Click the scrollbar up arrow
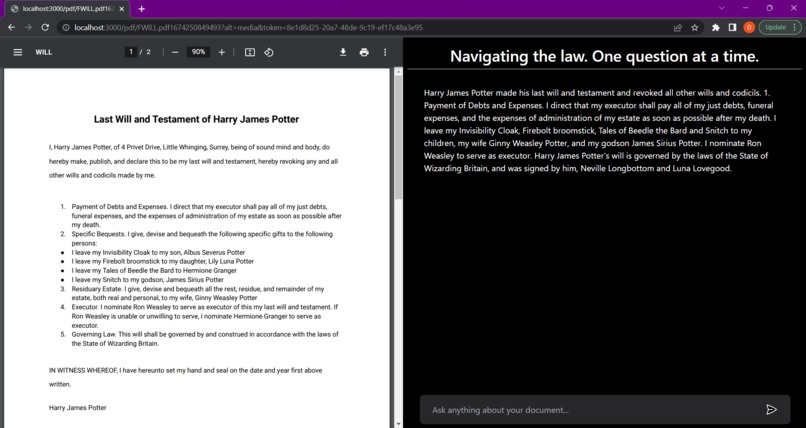The width and height of the screenshot is (806, 428). coord(398,72)
